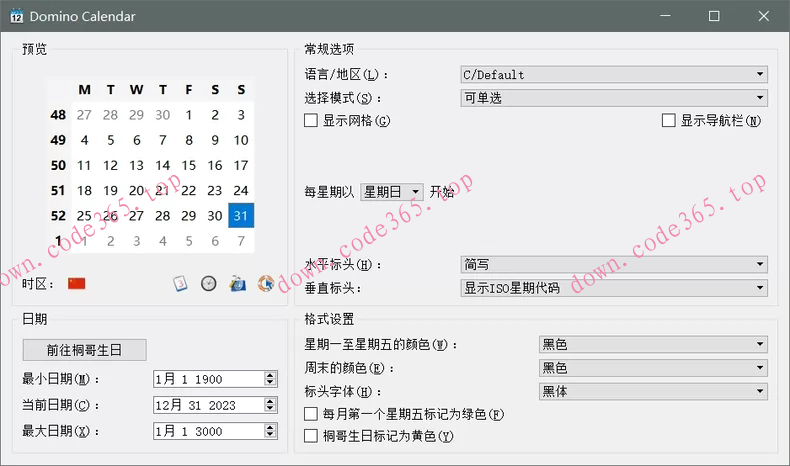Click week number 50 in the calendar
Image resolution: width=790 pixels, height=466 pixels.
click(x=58, y=165)
